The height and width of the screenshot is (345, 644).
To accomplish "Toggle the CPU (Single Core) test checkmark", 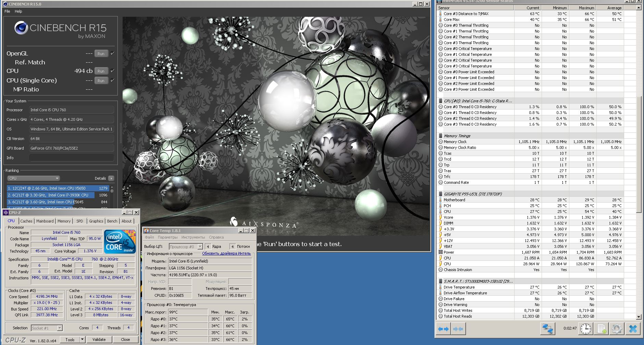I will [x=112, y=80].
